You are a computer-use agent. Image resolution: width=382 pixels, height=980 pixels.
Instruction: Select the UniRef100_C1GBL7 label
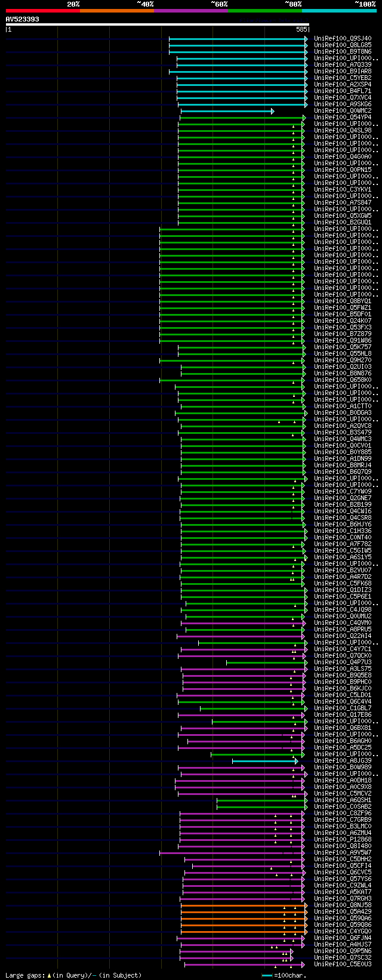(x=343, y=708)
